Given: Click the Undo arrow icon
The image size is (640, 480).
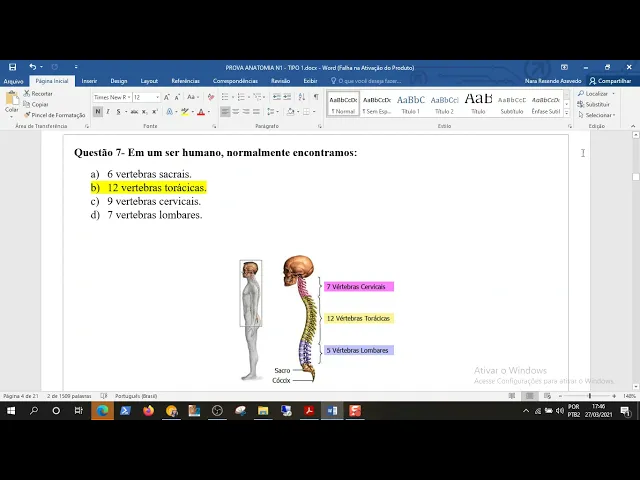Looking at the screenshot, I should (33, 67).
